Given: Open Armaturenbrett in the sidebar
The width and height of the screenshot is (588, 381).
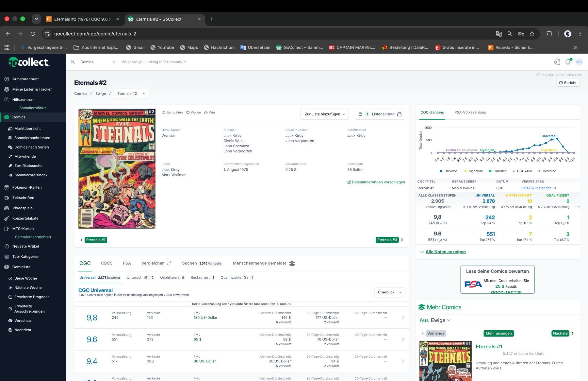Looking at the screenshot, I should click(25, 79).
